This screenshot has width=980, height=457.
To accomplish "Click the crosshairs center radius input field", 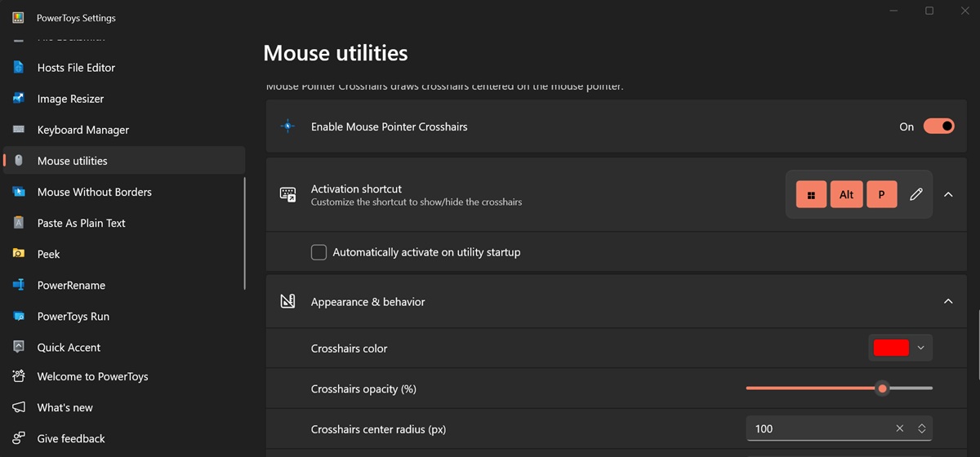I will [x=839, y=428].
